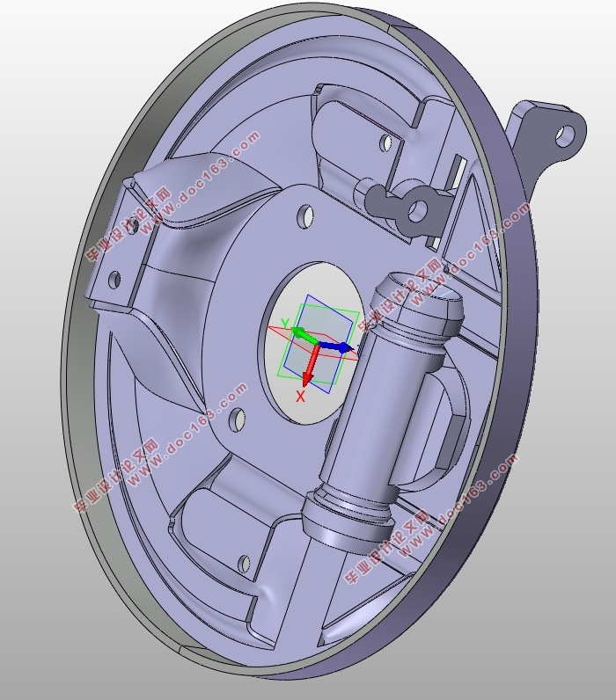The image size is (616, 700).
Task: Pick the blue datum plane outline
Action: click(x=319, y=344)
